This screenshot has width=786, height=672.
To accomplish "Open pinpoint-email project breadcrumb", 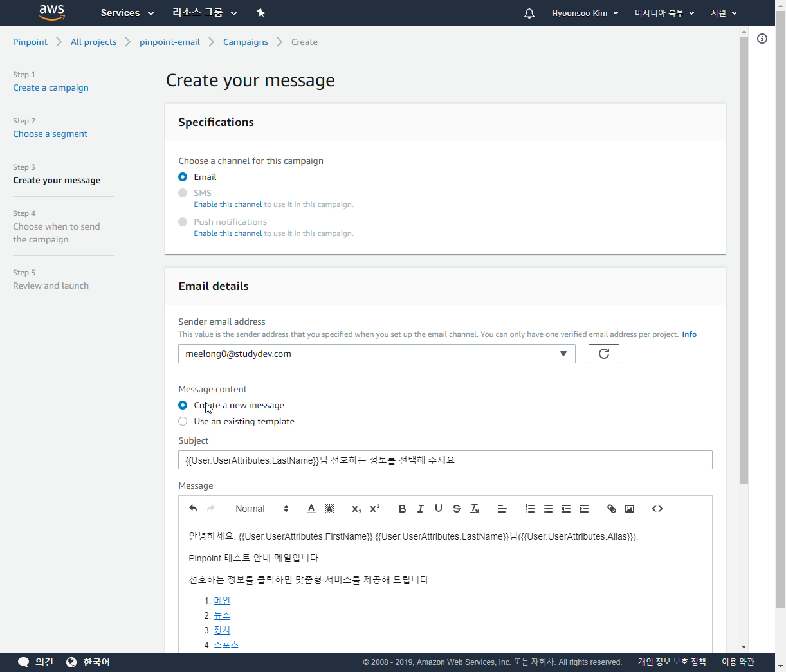I will [170, 42].
